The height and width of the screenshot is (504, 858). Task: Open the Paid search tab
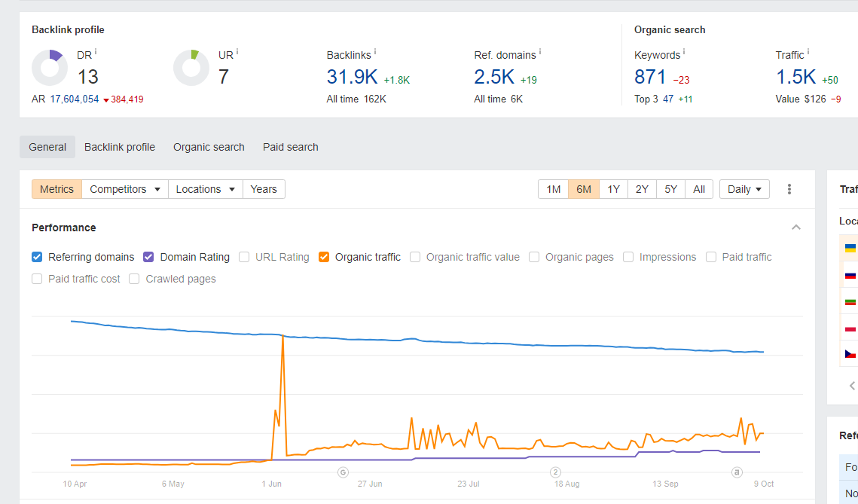click(x=290, y=147)
